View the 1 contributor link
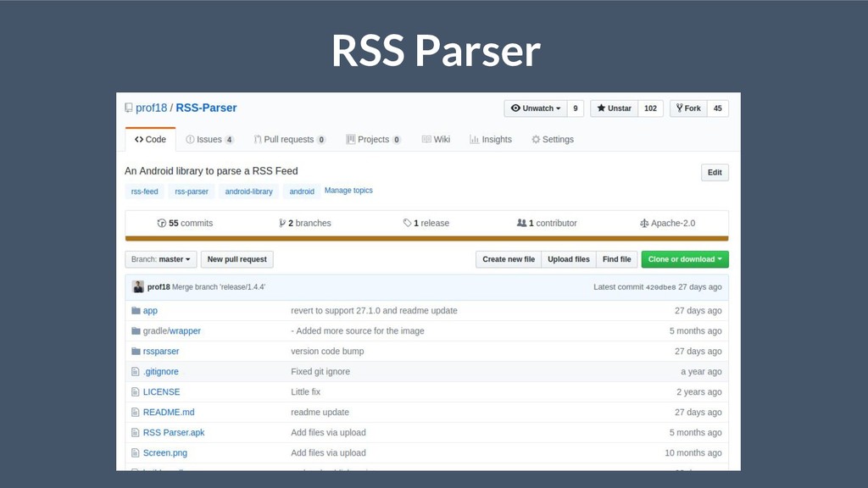This screenshot has height=488, width=868. click(x=547, y=223)
